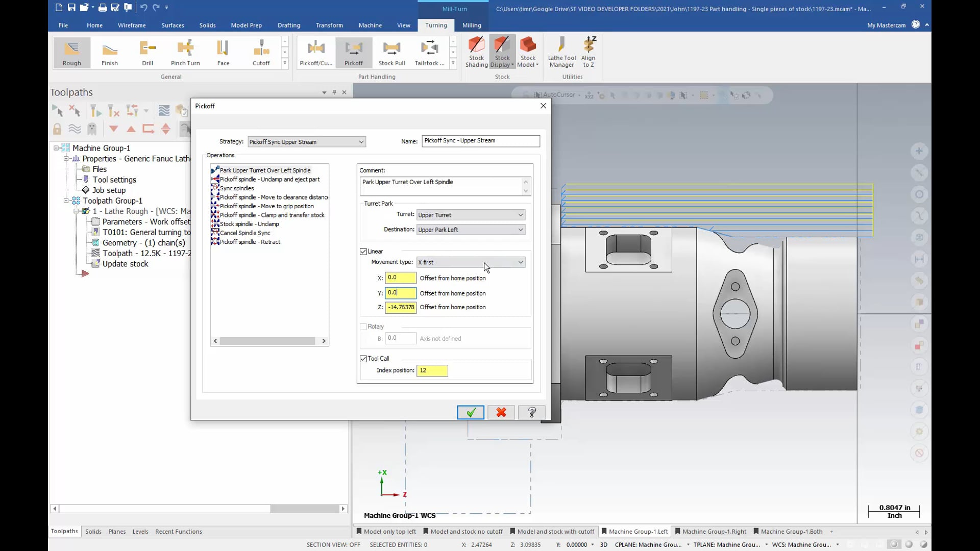Select 'Update stock' tree item
The width and height of the screenshot is (980, 551).
point(125,264)
